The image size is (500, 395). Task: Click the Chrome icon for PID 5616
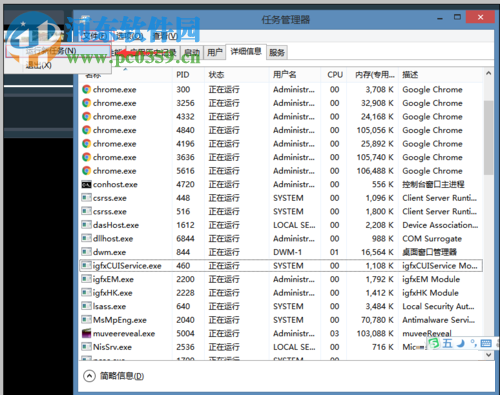pos(86,171)
